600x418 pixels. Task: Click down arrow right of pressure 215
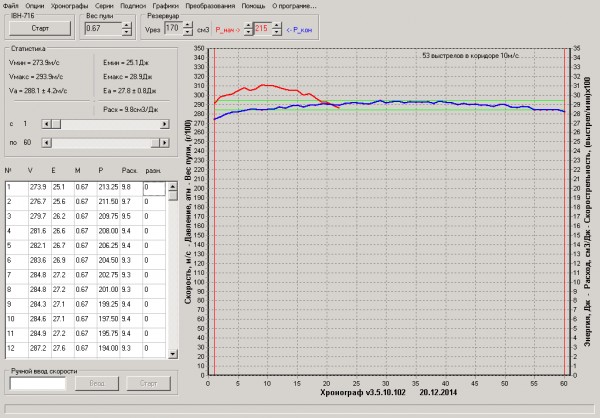(x=277, y=32)
